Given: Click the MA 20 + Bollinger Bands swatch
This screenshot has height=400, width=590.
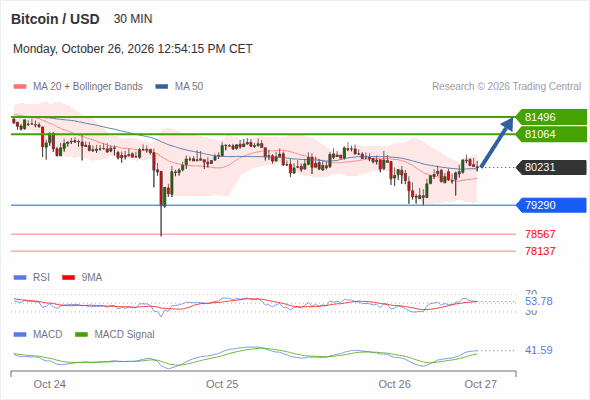Looking at the screenshot, I should coord(20,87).
